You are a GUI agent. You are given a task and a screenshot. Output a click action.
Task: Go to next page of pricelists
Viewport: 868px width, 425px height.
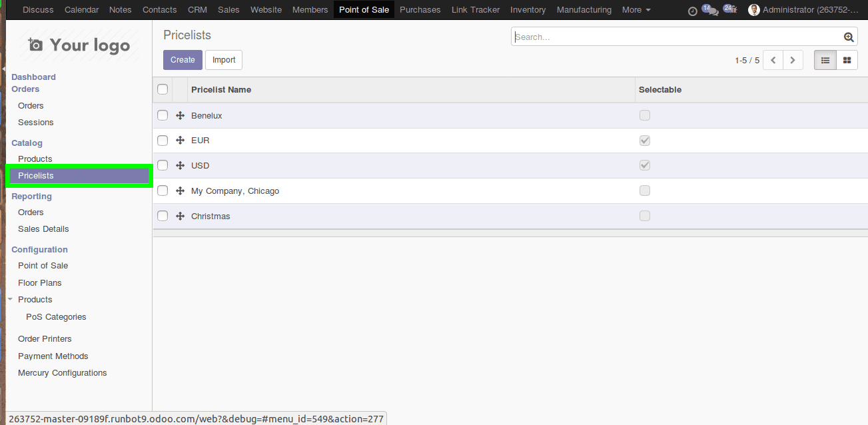[x=793, y=60]
